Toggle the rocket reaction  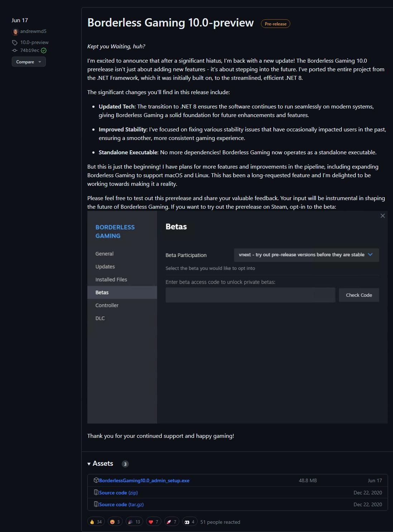(x=171, y=522)
